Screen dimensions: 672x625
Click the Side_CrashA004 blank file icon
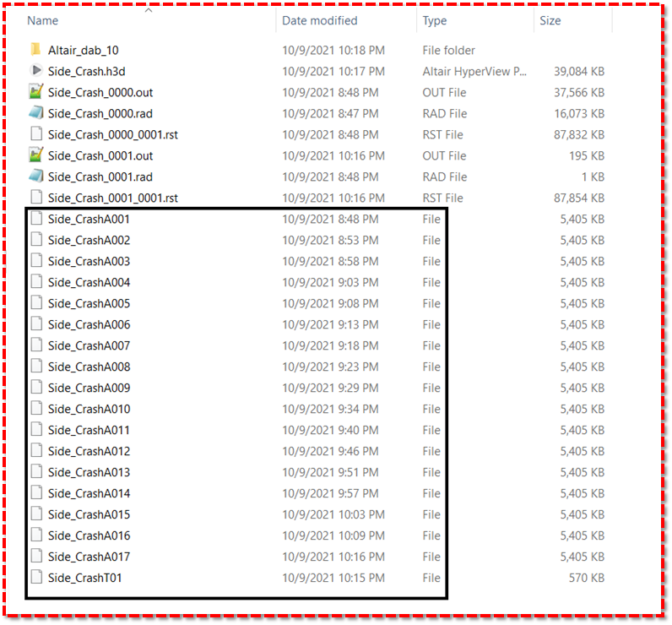(x=36, y=281)
